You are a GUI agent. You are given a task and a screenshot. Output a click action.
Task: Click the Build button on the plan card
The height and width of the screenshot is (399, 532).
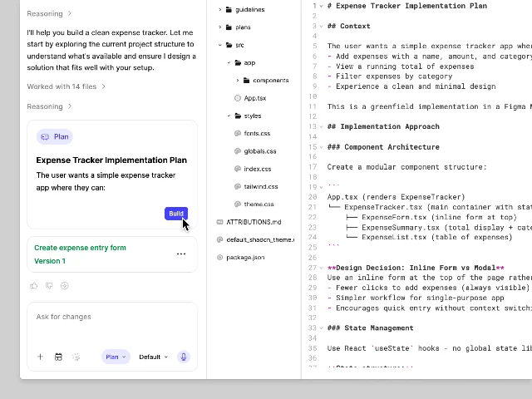176,214
